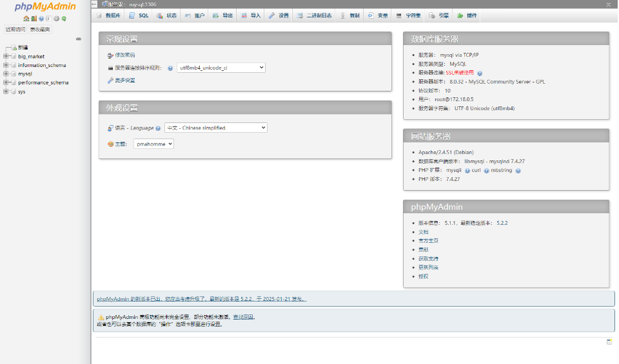Open the 二进制日志 tab
The image size is (619, 364).
click(x=315, y=15)
